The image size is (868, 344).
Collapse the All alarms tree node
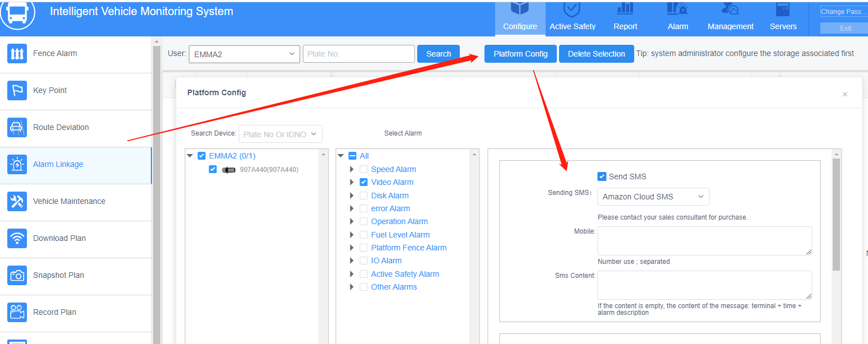click(340, 156)
